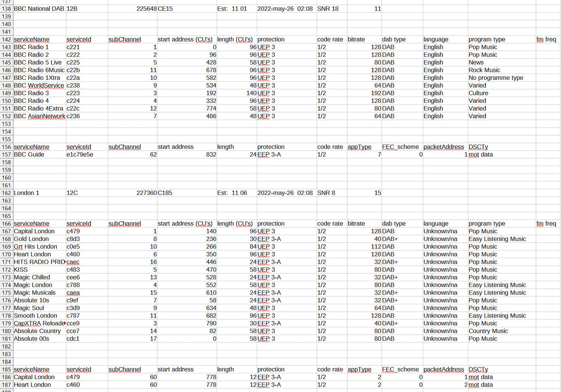Select the 'BBC Radio 2' cell
Image resolution: width=561 pixels, height=392 pixels.
[39, 55]
